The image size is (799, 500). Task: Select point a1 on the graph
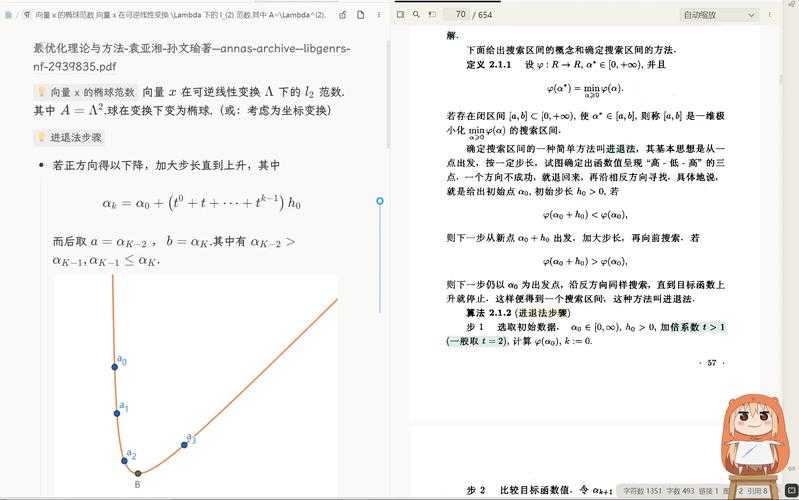click(x=117, y=413)
